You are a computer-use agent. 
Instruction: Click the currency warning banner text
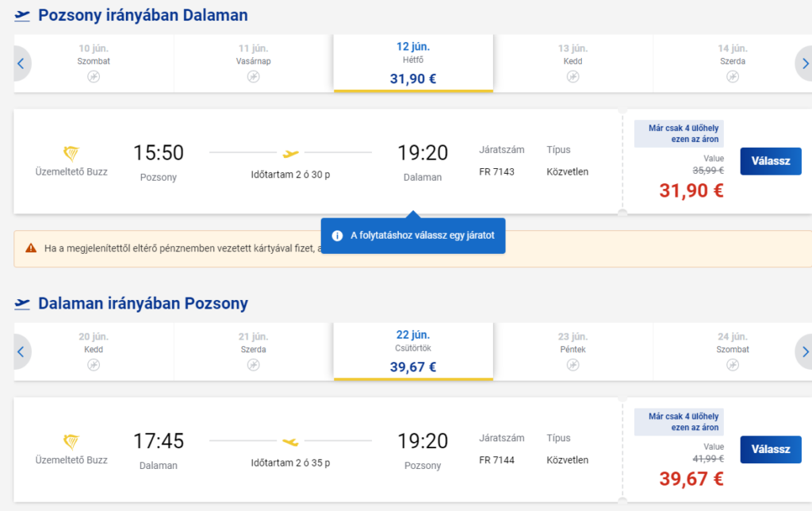[x=182, y=248]
